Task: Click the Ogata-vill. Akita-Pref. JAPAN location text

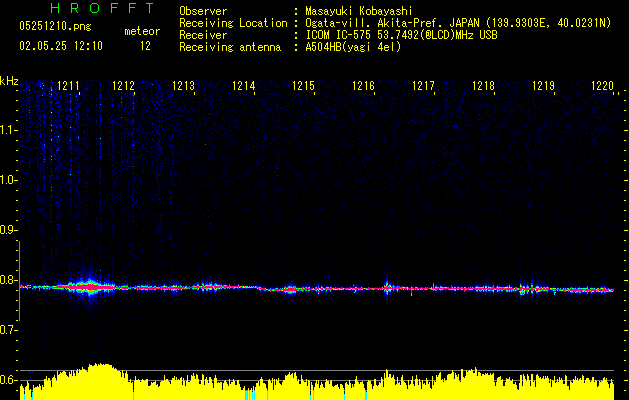Action: (458, 23)
